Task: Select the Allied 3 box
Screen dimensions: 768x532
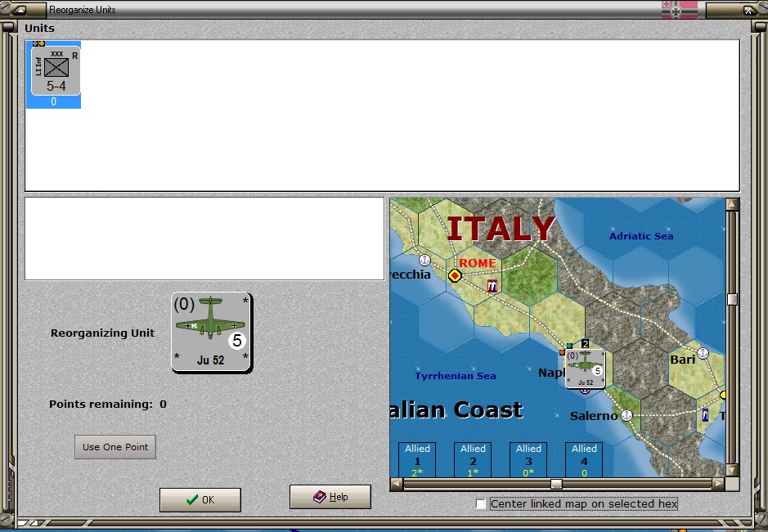Action: point(528,460)
